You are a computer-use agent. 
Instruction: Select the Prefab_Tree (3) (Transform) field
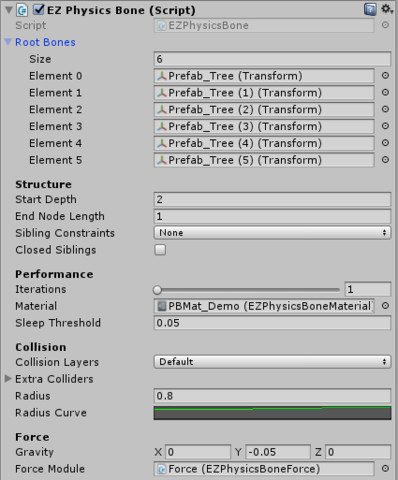(x=264, y=126)
